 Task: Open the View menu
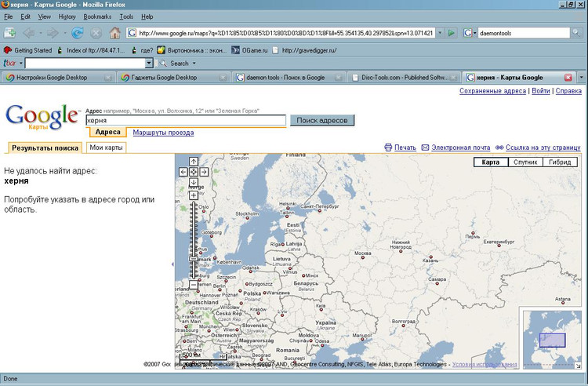pos(44,16)
